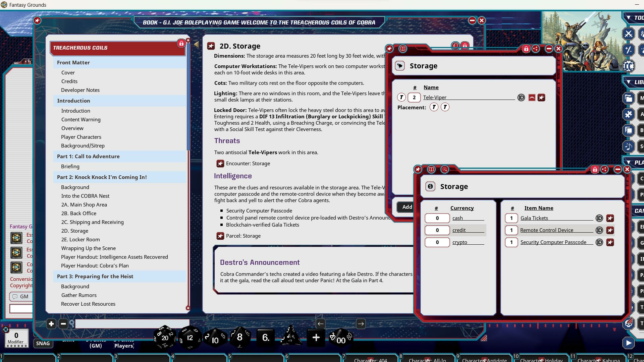
Task: Click the d8 die icon
Action: [x=239, y=337]
